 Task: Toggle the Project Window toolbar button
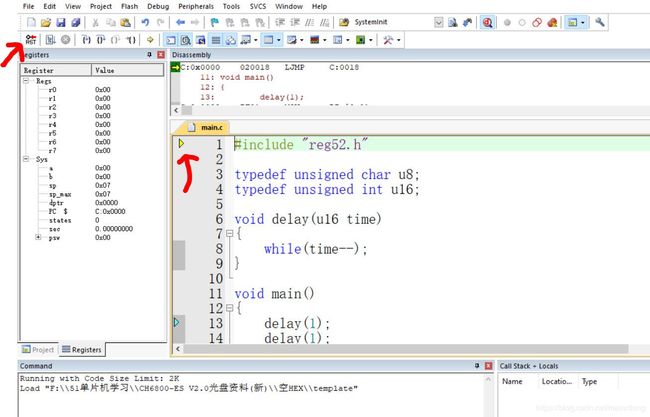point(572,22)
